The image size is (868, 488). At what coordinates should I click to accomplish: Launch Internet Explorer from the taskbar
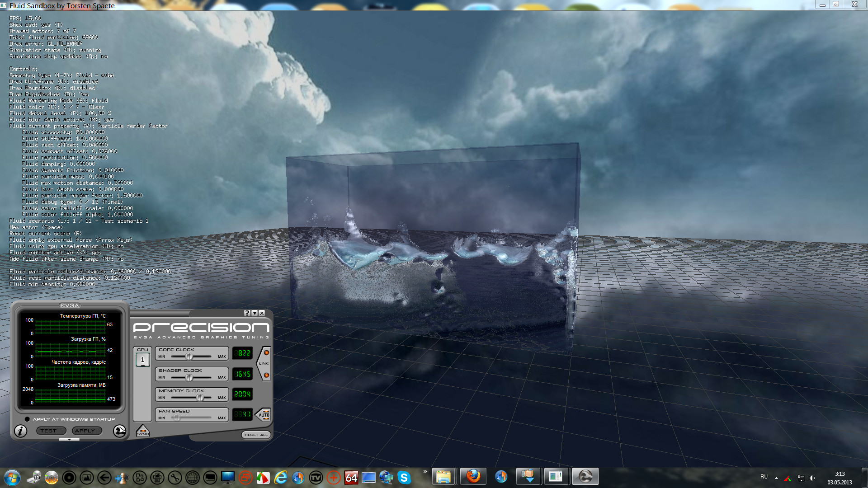point(281,478)
